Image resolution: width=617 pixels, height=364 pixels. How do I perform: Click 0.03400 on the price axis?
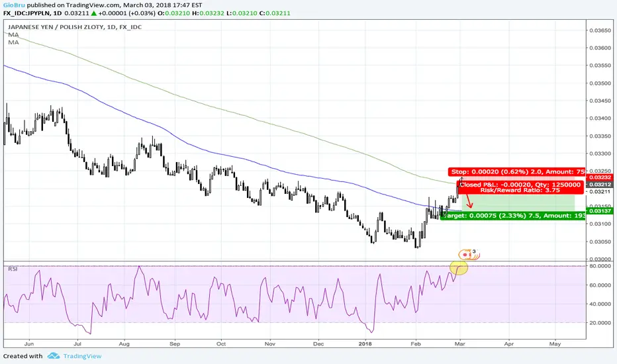(x=600, y=118)
